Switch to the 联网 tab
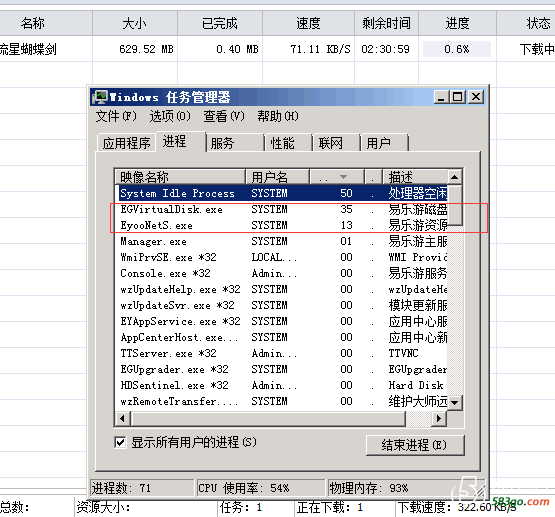Screen dimensions: 555x517 pyautogui.click(x=337, y=143)
